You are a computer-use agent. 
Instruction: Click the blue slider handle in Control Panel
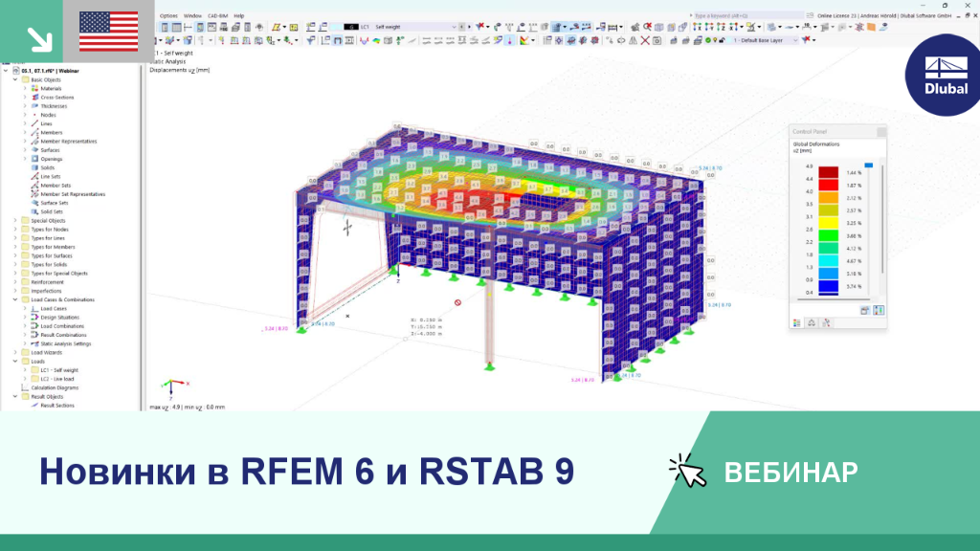(868, 165)
